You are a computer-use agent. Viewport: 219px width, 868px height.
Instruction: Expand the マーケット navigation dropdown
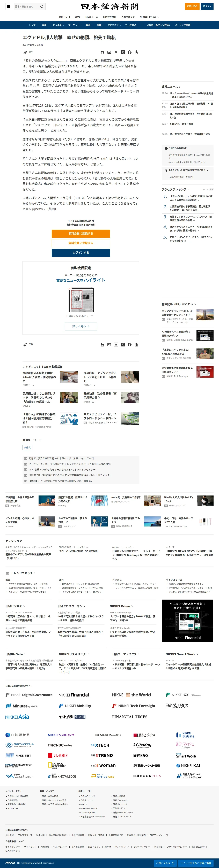[x=75, y=25]
